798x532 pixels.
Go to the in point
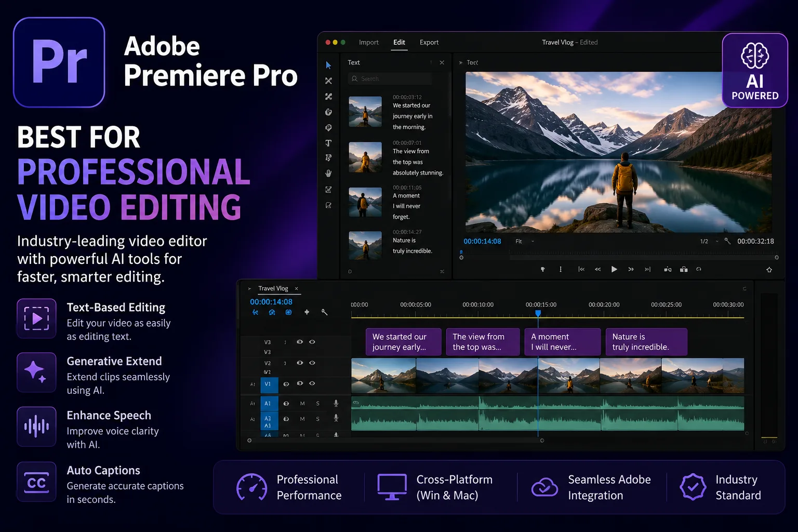pyautogui.click(x=581, y=269)
